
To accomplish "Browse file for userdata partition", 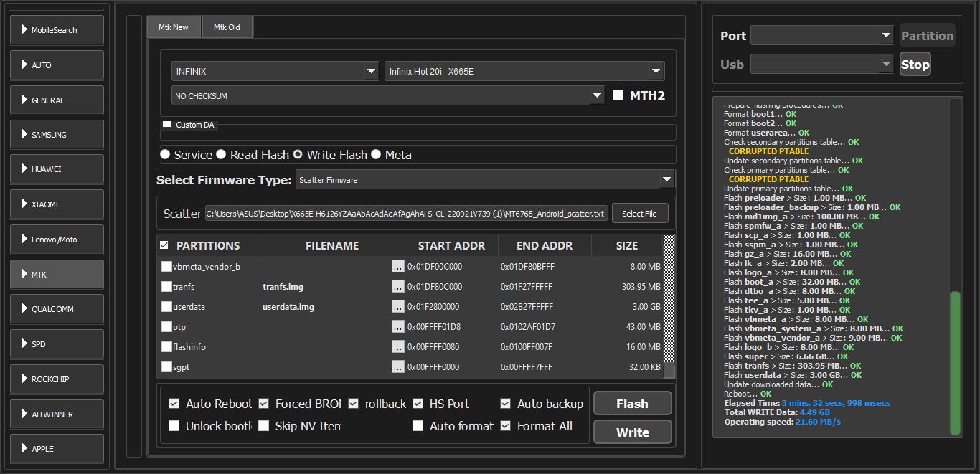I will click(x=397, y=306).
